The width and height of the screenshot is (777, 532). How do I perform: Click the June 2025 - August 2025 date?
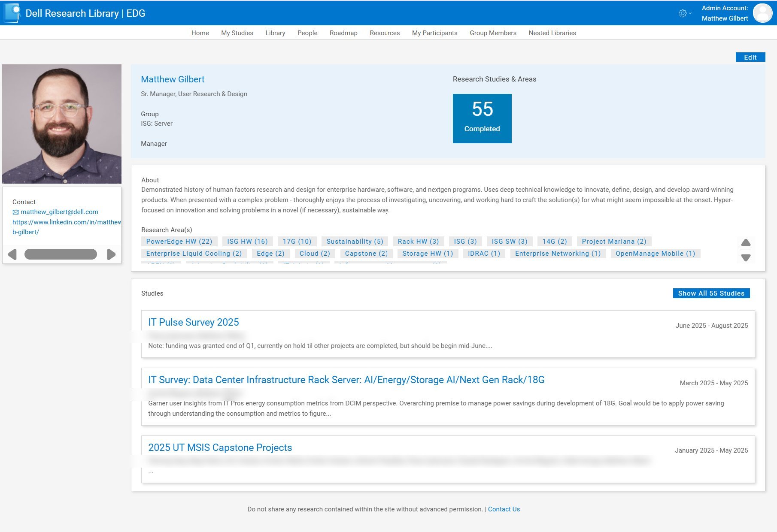click(x=712, y=326)
